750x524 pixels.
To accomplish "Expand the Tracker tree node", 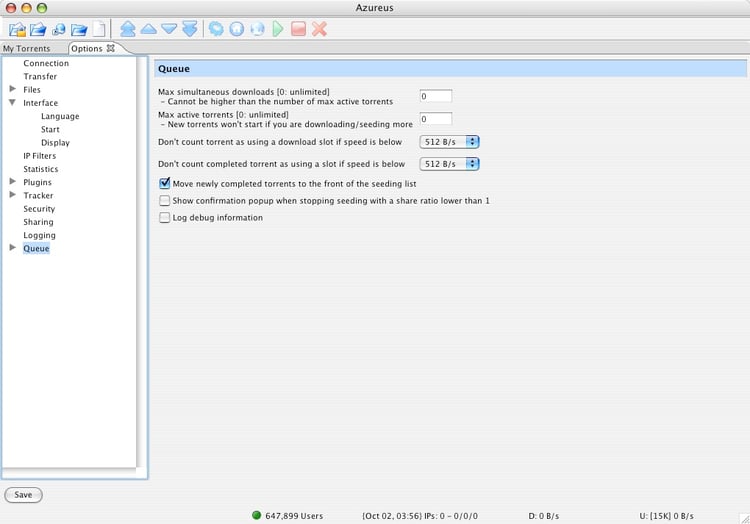I will pos(13,195).
